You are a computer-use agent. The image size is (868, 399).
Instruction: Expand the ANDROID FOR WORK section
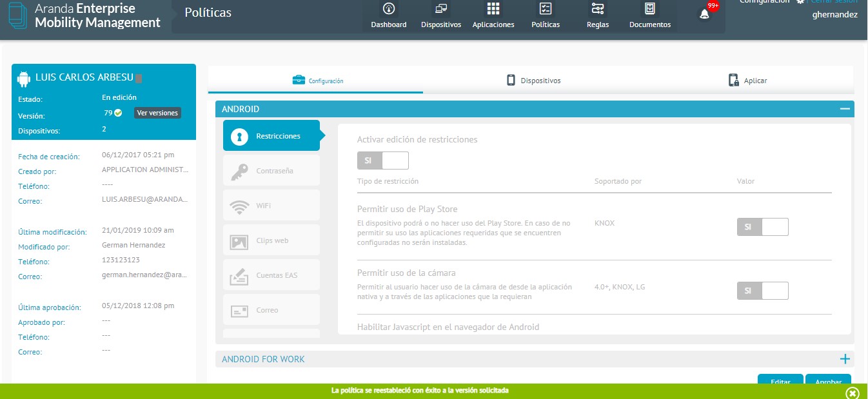(845, 359)
